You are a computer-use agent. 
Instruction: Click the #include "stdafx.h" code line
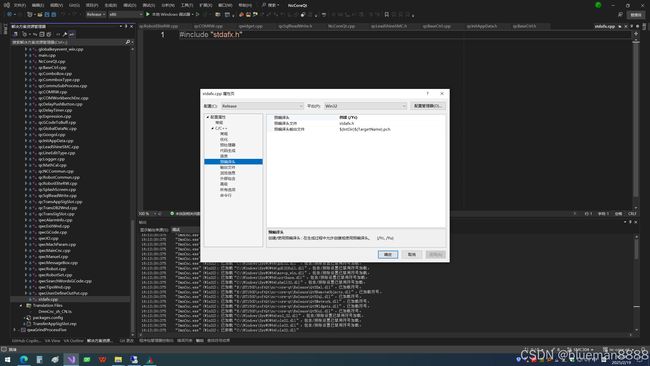[211, 34]
